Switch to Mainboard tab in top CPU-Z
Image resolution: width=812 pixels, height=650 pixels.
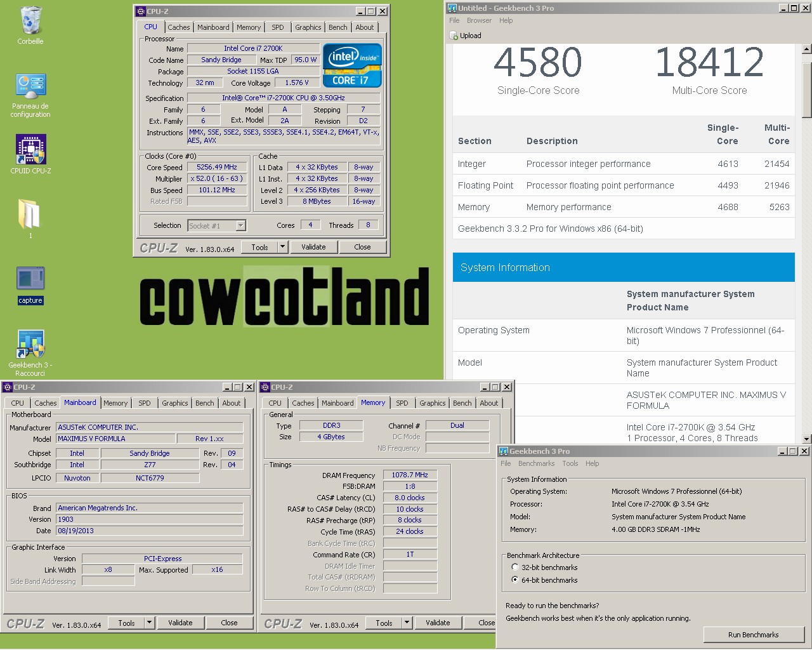click(213, 27)
